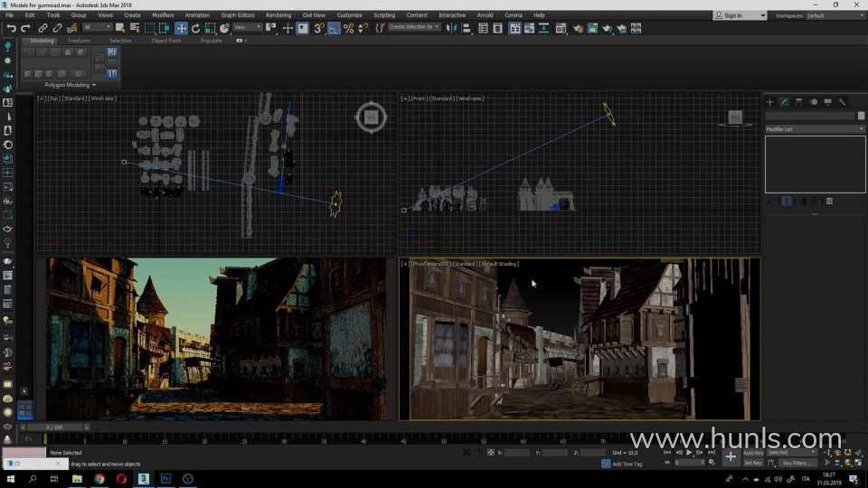Click the Set Key button
This screenshot has height=488, width=868.
coord(753,463)
